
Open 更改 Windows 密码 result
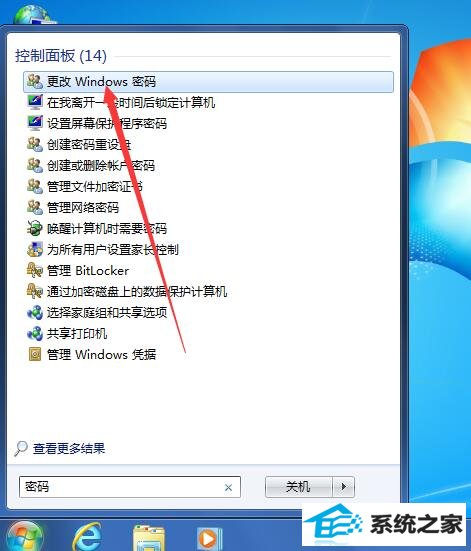click(208, 82)
